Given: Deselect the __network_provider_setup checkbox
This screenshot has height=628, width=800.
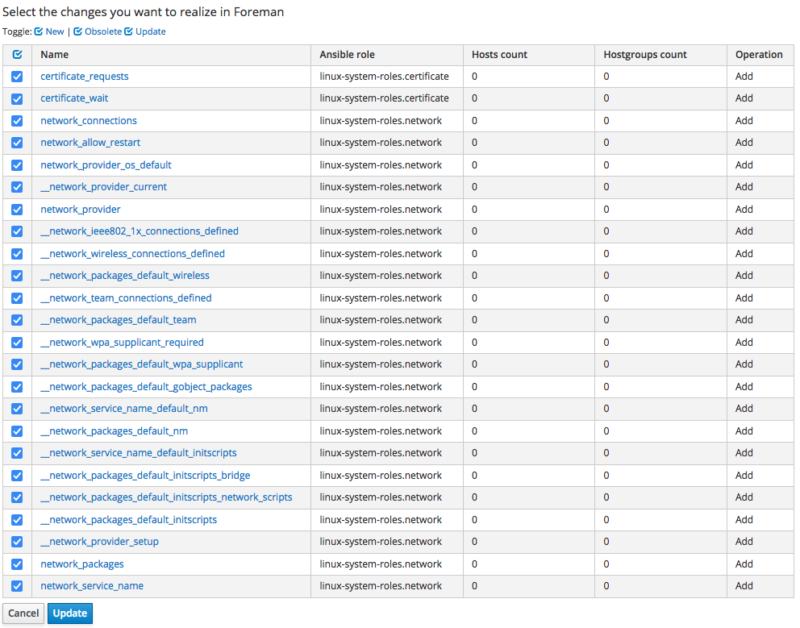Looking at the screenshot, I should click(x=16, y=542).
